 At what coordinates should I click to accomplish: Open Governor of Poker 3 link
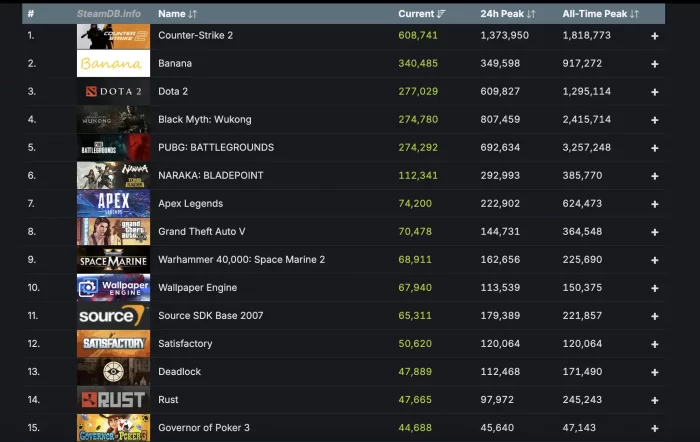(x=206, y=428)
